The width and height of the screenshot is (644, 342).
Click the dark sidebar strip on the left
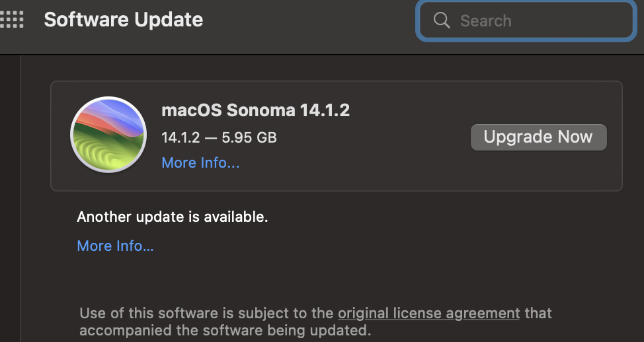tap(9, 198)
